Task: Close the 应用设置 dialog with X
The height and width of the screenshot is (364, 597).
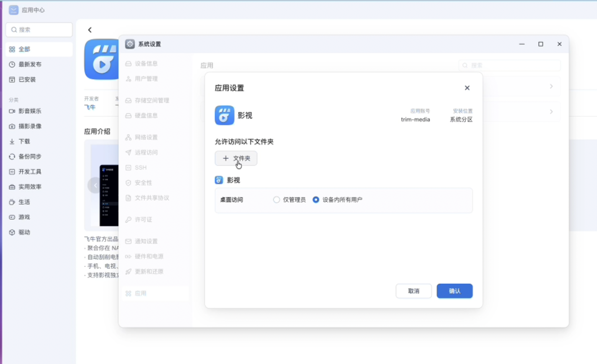Action: 467,88
